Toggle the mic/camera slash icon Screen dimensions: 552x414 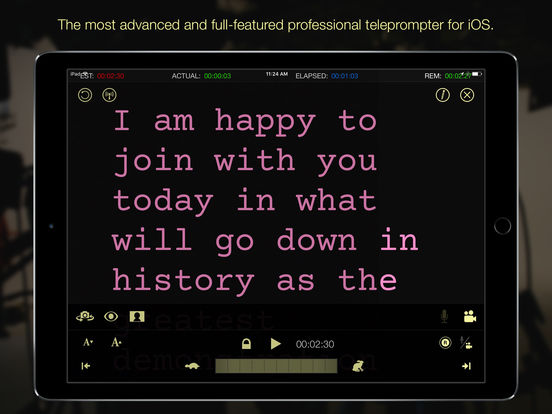(x=466, y=343)
